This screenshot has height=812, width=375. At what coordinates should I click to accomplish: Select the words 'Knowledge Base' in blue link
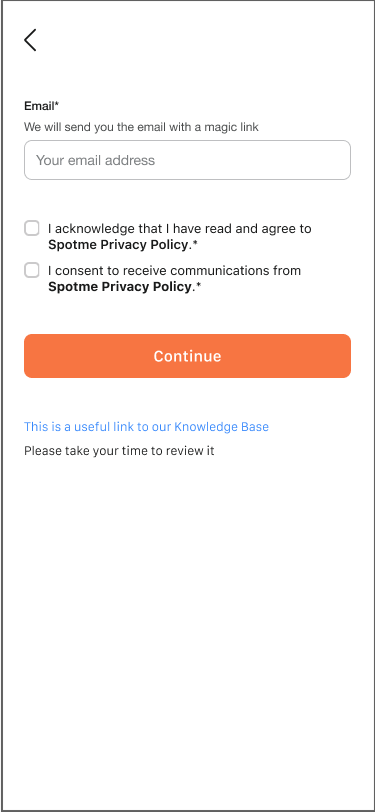tap(221, 427)
